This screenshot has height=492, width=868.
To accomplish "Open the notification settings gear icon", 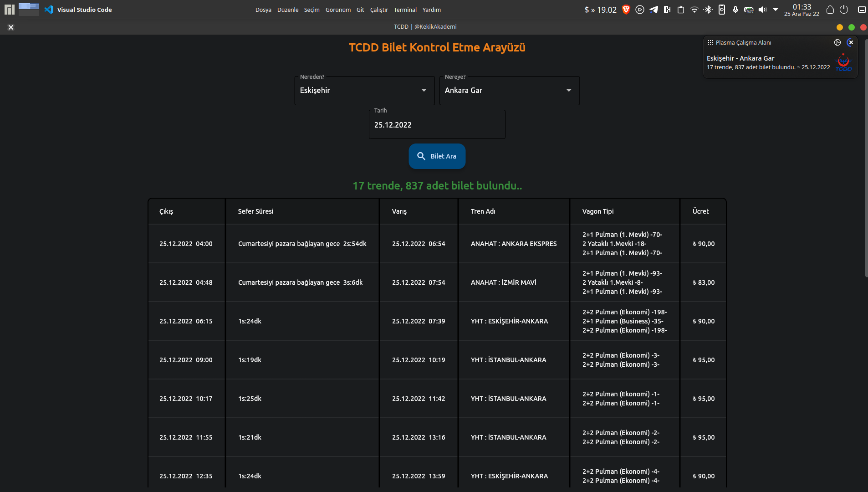I will (x=837, y=42).
